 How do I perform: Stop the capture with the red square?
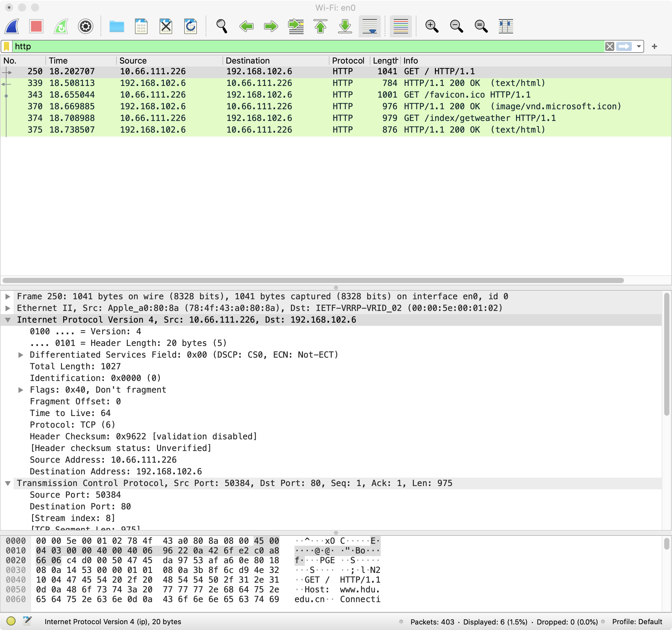[36, 26]
